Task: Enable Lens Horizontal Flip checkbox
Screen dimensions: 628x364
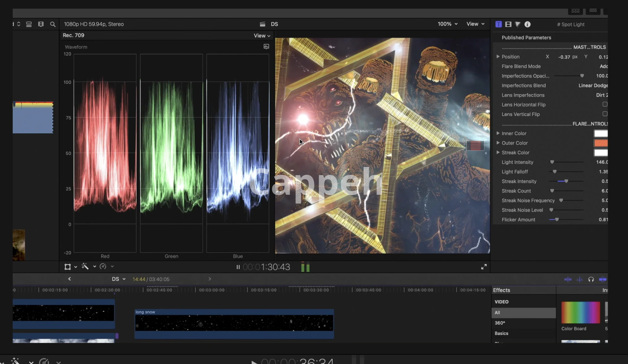Action: click(x=605, y=104)
